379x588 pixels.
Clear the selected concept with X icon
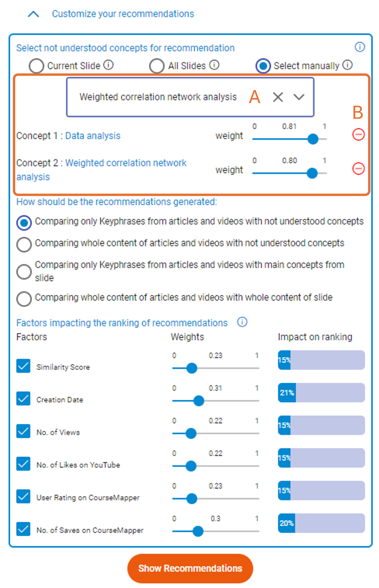point(278,97)
